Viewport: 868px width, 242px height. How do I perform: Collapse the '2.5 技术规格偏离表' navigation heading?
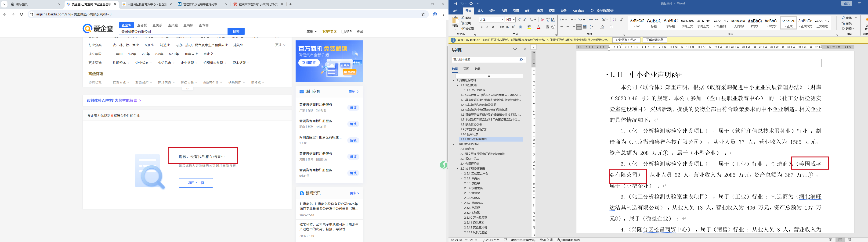[458, 169]
